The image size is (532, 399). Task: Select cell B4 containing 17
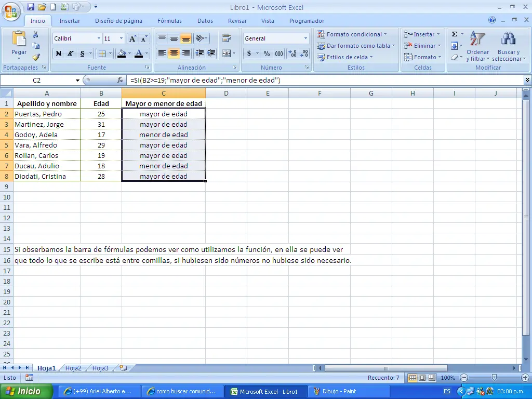point(101,135)
